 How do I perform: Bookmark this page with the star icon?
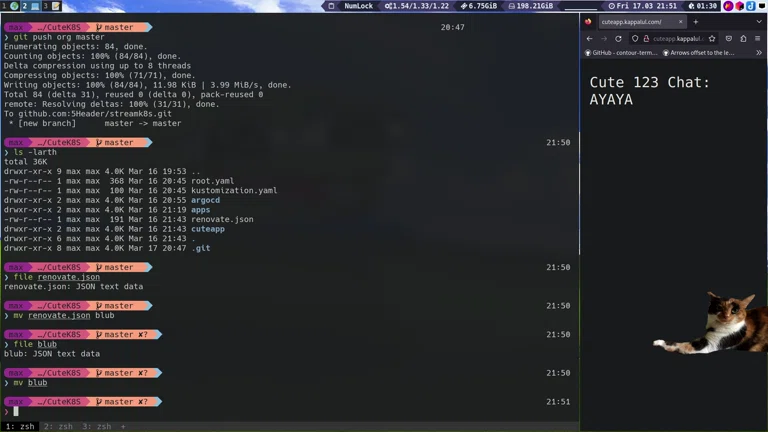pos(712,38)
